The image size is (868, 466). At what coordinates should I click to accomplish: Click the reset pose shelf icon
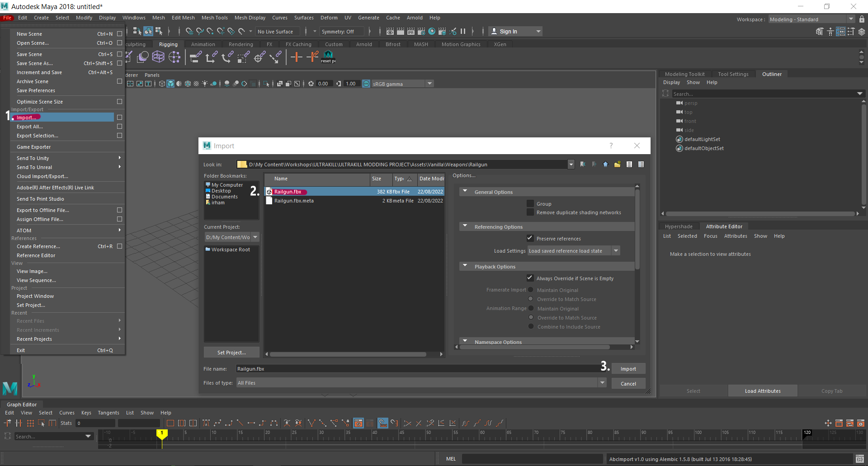pyautogui.click(x=328, y=57)
